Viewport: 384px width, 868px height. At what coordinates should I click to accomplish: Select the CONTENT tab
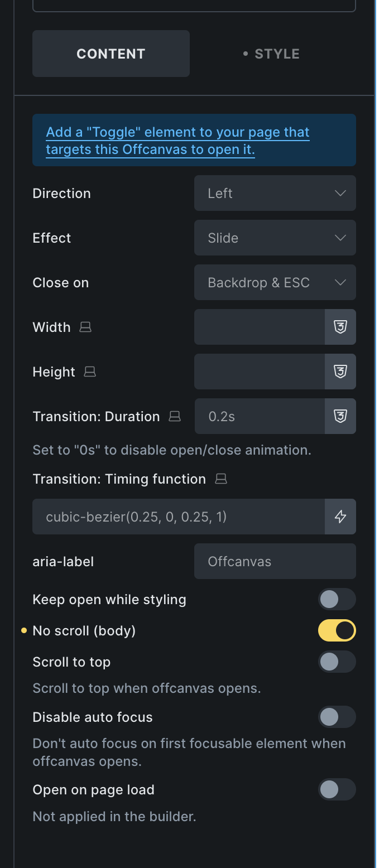[x=111, y=54]
